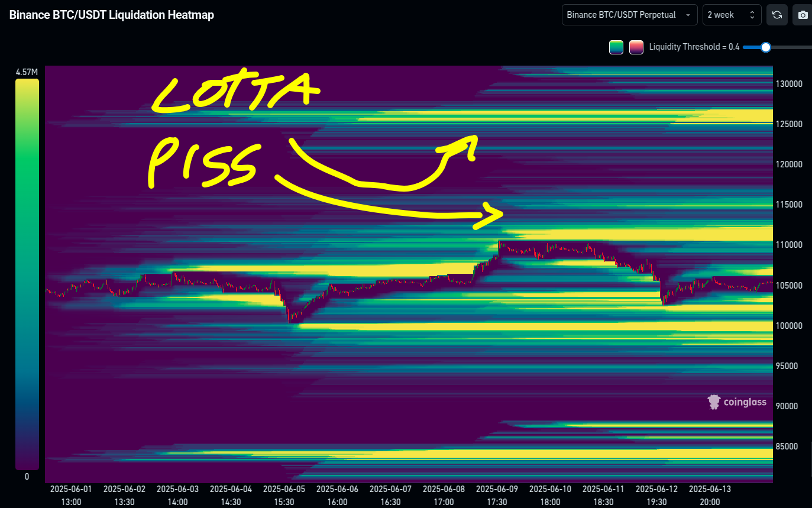
Task: Select the pink-purple color scheme swatch
Action: click(636, 47)
